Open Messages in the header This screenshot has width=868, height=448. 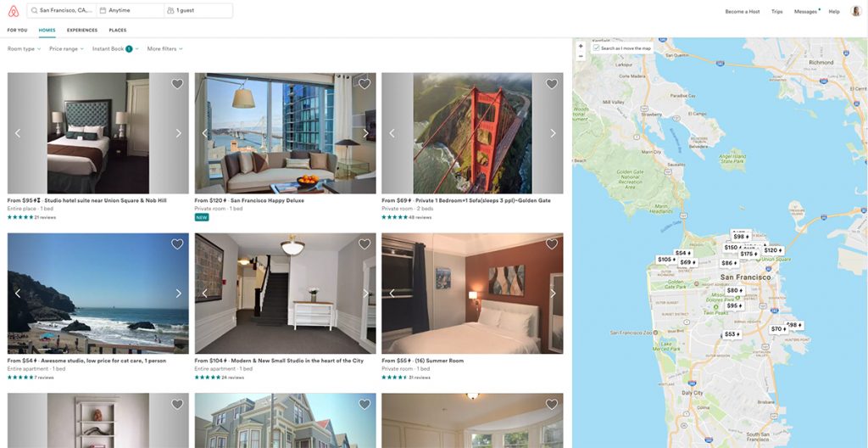click(x=805, y=12)
